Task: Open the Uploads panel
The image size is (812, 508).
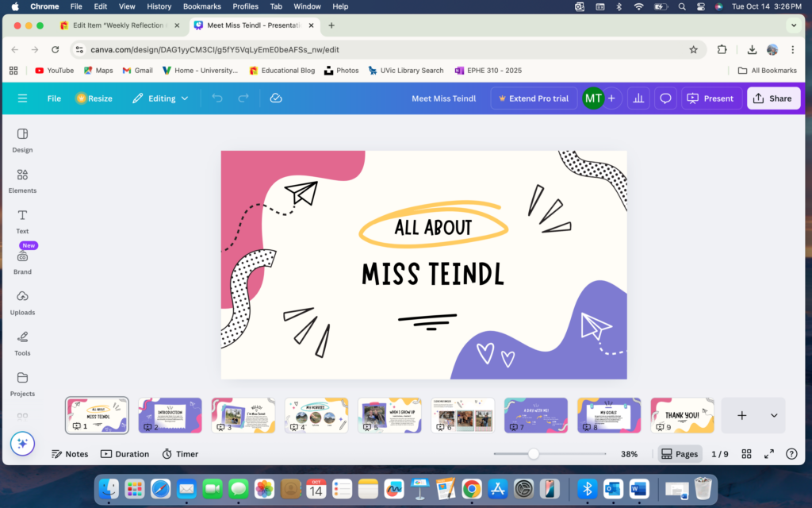Action: click(22, 302)
